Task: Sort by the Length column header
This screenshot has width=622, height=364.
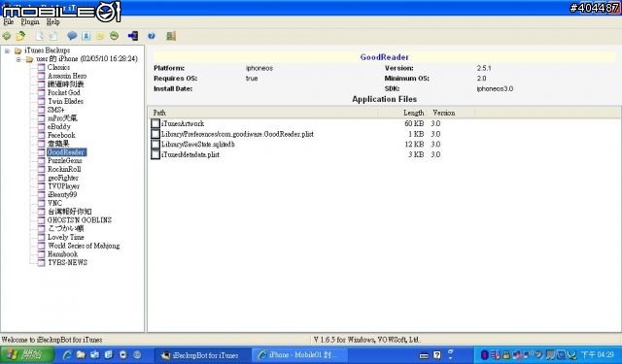Action: pos(402,113)
